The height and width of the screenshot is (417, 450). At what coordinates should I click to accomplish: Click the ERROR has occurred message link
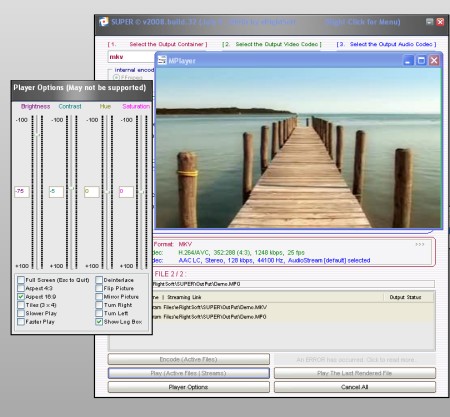pyautogui.click(x=355, y=360)
